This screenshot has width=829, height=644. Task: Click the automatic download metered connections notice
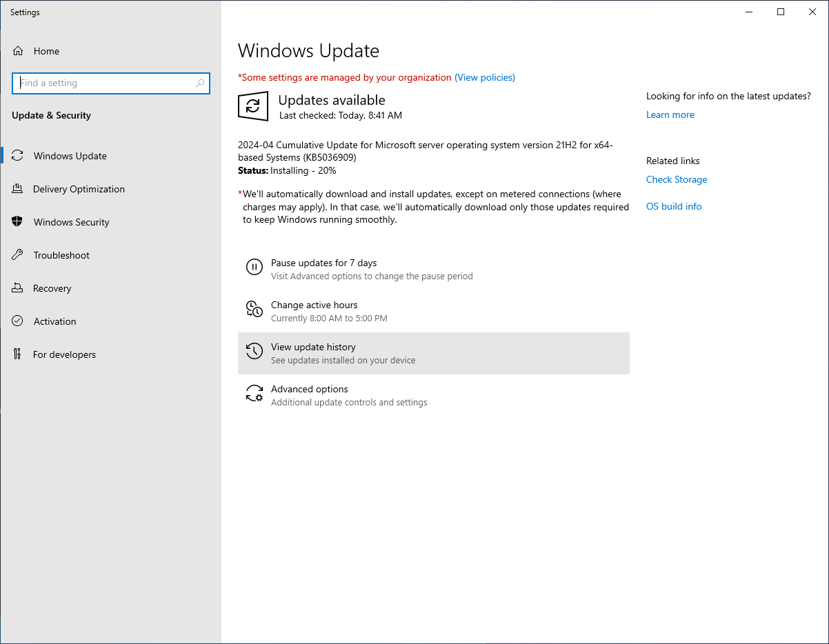[x=434, y=207]
